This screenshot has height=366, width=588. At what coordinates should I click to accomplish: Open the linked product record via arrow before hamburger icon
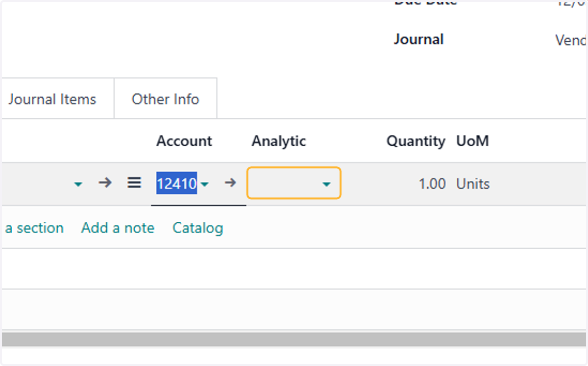(104, 183)
